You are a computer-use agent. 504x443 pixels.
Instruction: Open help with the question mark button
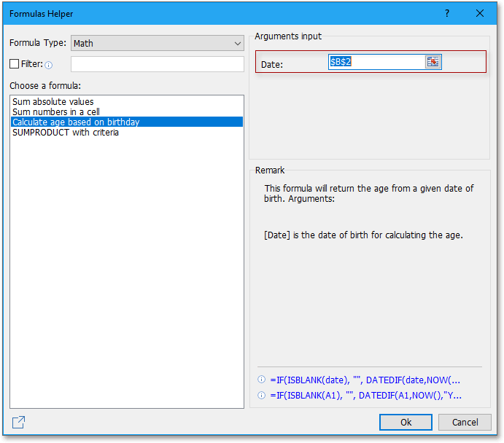tap(447, 14)
